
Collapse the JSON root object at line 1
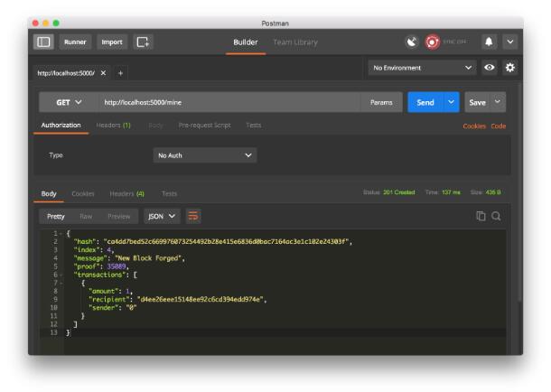61,234
